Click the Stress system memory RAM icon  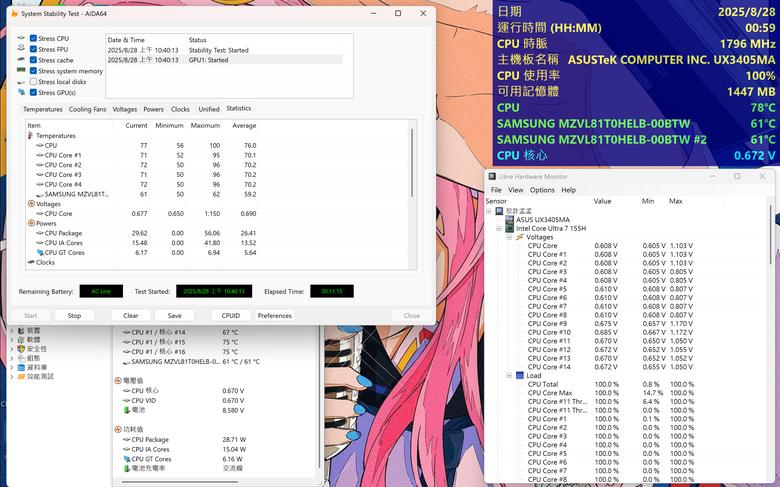tap(21, 71)
